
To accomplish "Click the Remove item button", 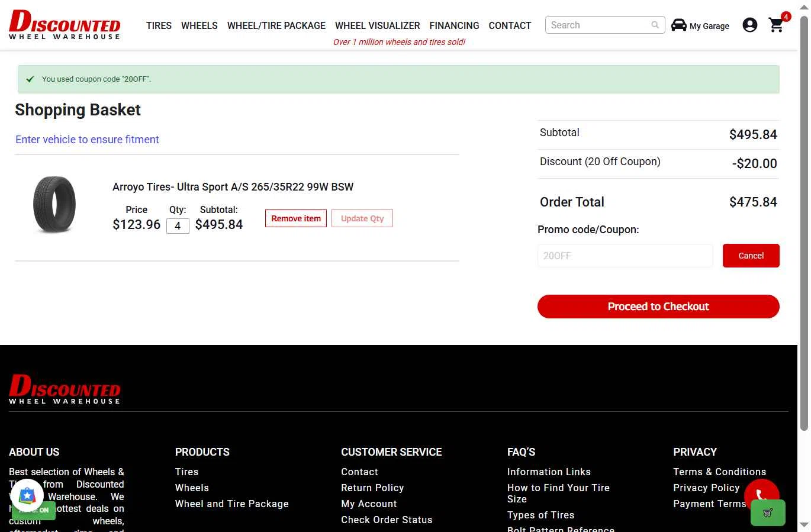I will click(x=296, y=218).
